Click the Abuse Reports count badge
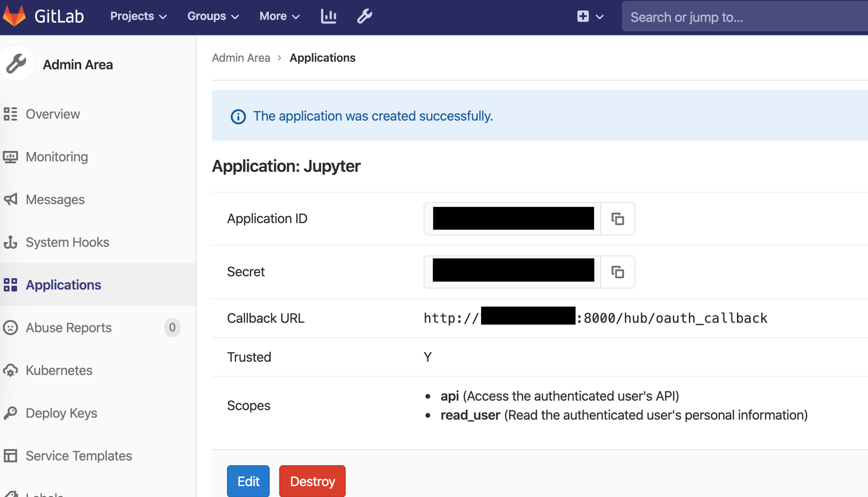868x497 pixels. [172, 328]
